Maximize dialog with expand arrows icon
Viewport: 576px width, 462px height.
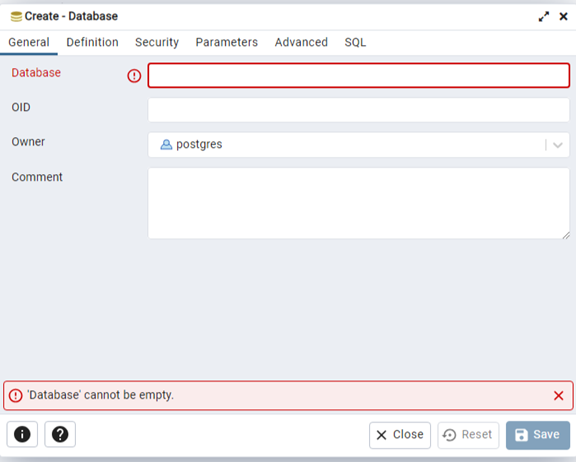tap(544, 17)
